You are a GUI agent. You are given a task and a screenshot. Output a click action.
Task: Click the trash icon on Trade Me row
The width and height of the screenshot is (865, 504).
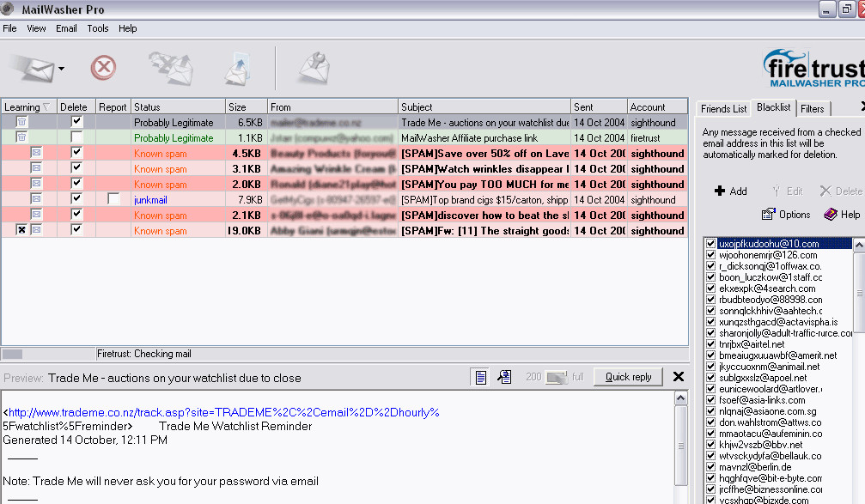point(21,122)
